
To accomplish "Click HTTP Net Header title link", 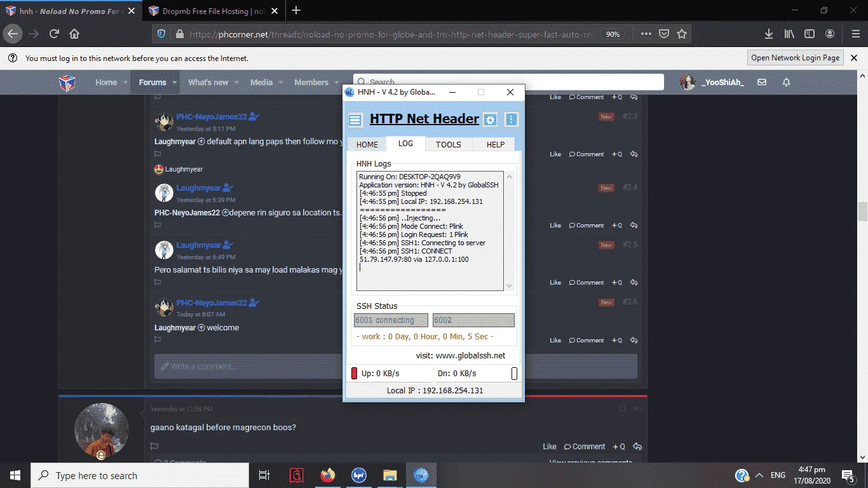I will click(x=424, y=119).
